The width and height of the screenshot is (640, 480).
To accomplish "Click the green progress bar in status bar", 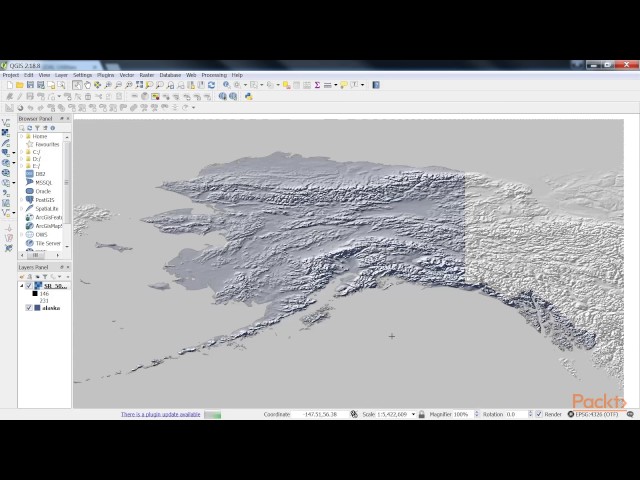I will tap(212, 414).
